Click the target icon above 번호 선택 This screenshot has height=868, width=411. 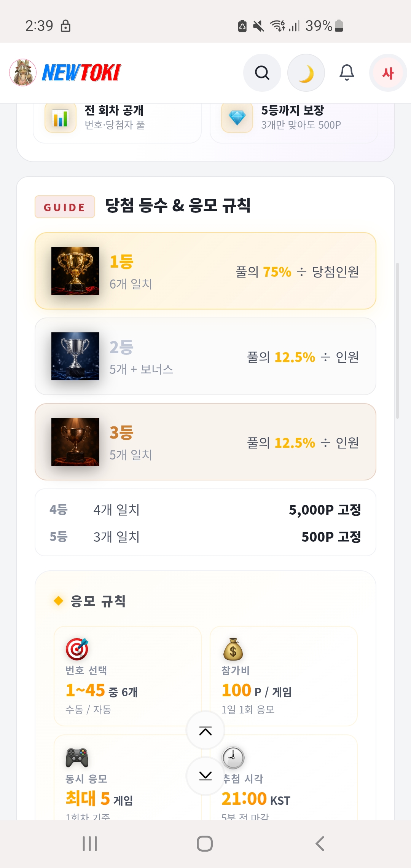point(77,649)
